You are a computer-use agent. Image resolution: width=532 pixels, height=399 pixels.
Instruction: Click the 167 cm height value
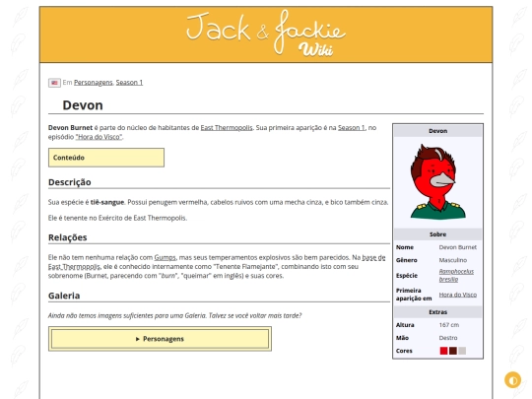[x=449, y=325]
